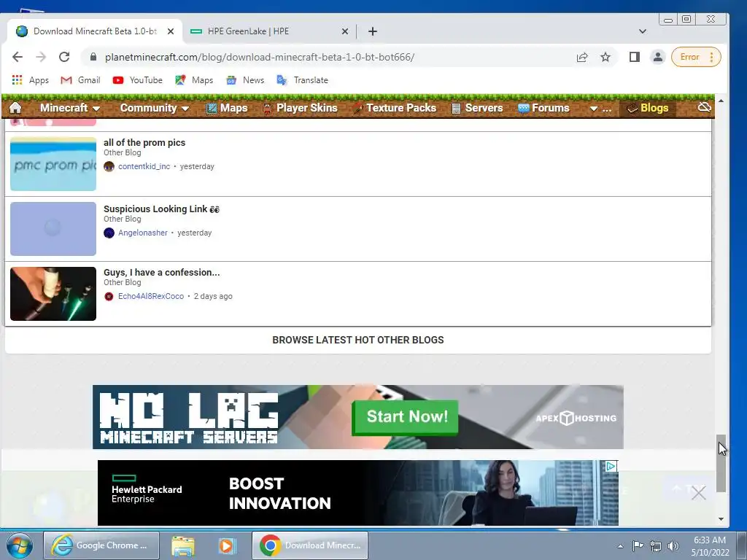Open the tab search chevron
The image size is (747, 560).
pos(642,31)
